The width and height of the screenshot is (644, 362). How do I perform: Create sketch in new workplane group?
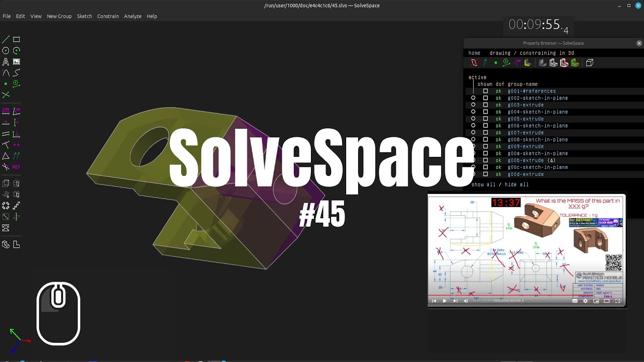click(x=6, y=217)
